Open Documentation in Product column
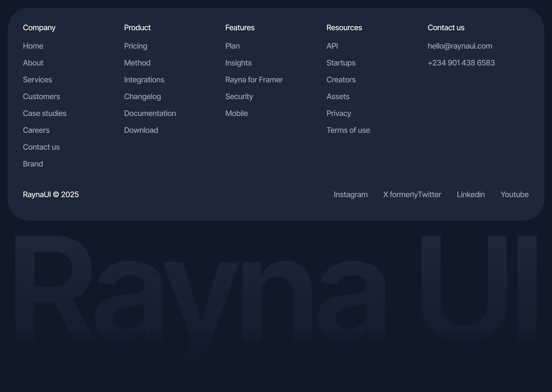 (x=150, y=113)
